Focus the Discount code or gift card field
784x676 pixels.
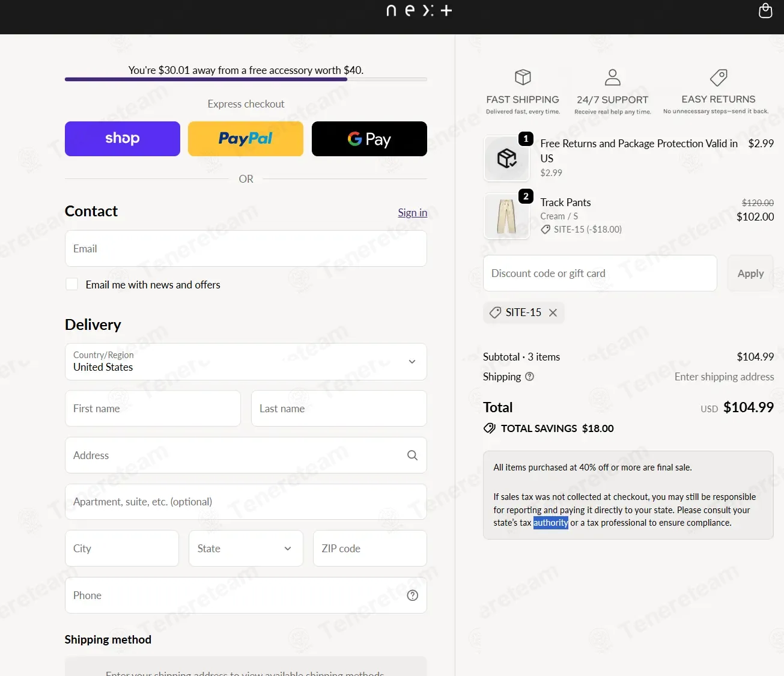[x=600, y=273]
